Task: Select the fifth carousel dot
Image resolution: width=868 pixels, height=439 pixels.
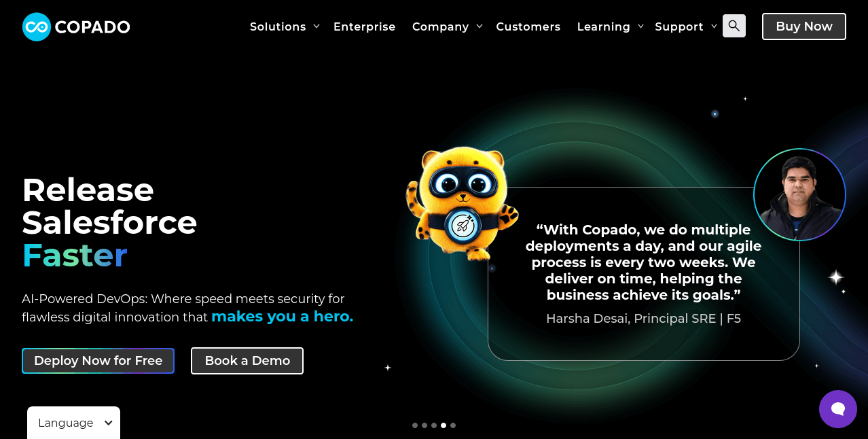Action: [x=453, y=425]
